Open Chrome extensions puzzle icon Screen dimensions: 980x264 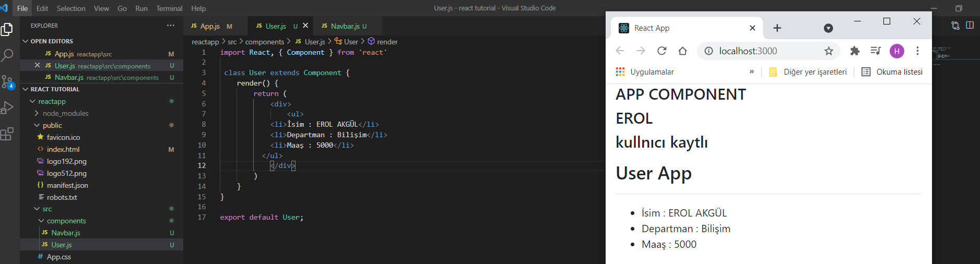855,51
